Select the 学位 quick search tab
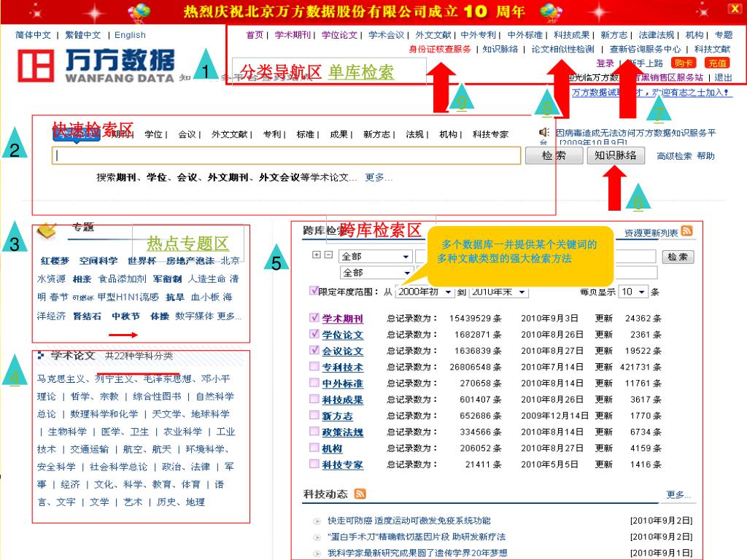 [x=153, y=135]
